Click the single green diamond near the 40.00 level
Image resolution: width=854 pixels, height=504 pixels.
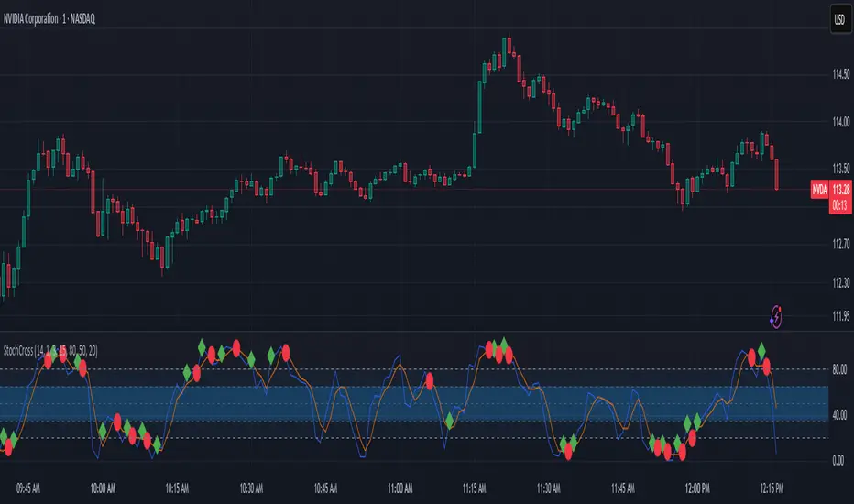(449, 421)
